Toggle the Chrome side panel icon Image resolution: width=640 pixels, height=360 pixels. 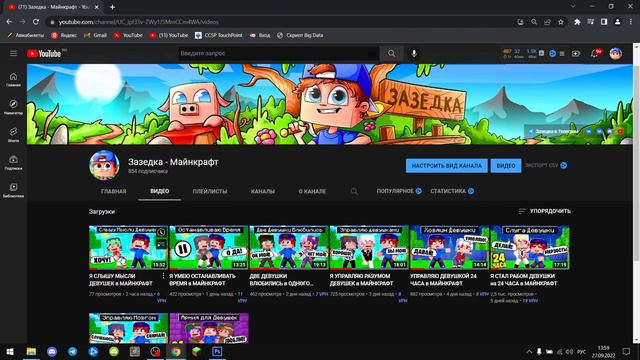[604, 22]
